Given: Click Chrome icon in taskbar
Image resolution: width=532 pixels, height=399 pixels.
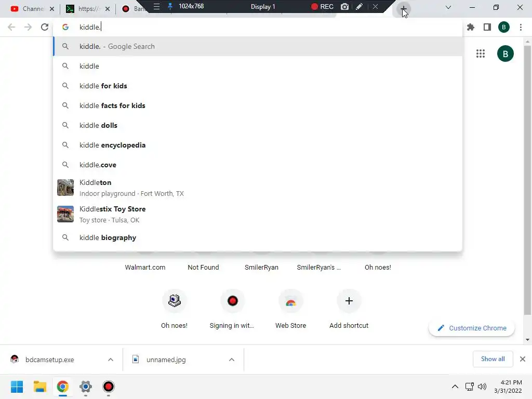Looking at the screenshot, I should (x=62, y=387).
